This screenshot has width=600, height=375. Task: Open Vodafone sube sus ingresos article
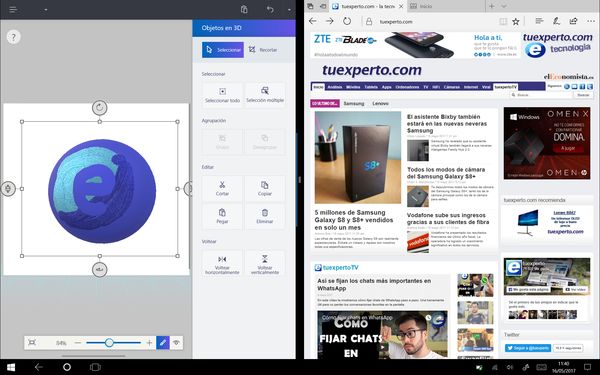[448, 218]
